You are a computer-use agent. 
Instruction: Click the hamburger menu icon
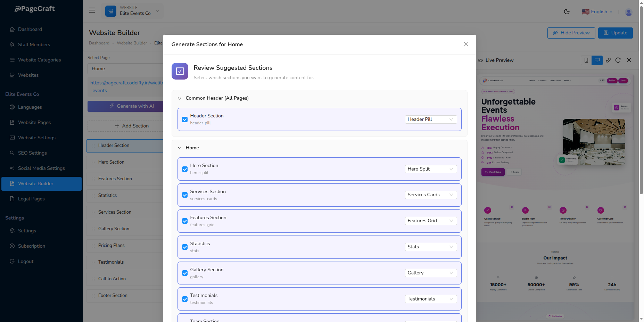pos(92,10)
